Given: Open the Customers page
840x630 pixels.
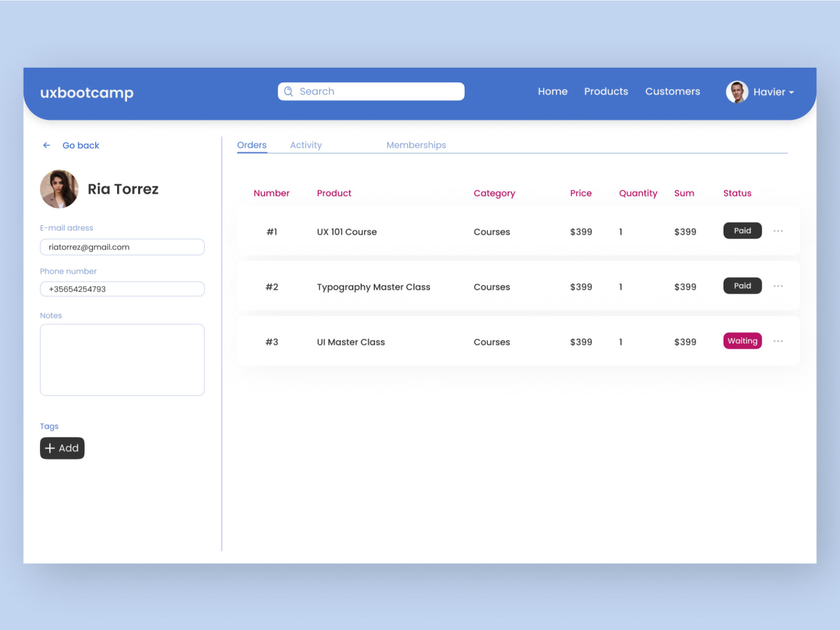Looking at the screenshot, I should [673, 91].
